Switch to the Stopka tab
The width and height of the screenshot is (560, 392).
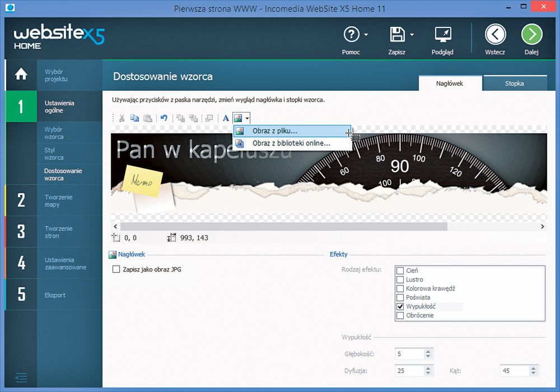point(514,83)
